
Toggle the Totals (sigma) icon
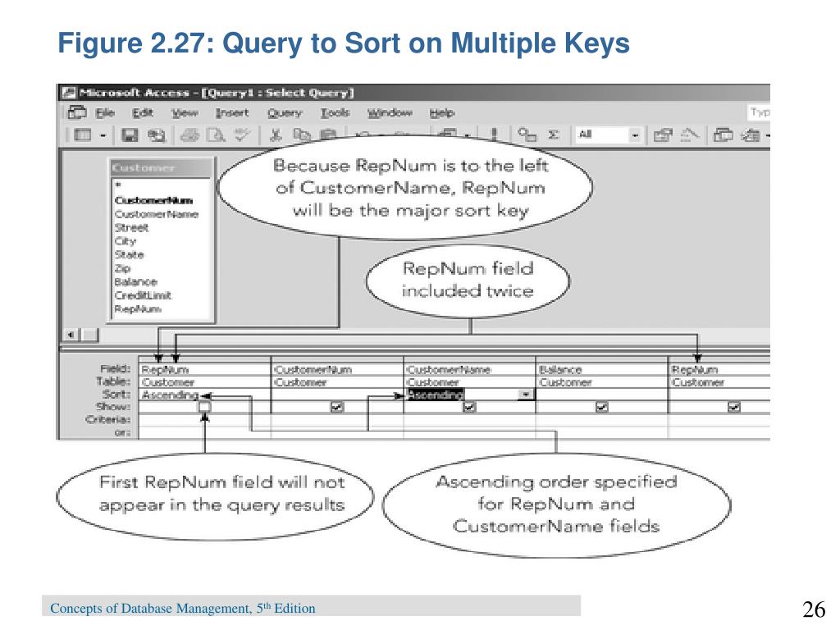pyautogui.click(x=554, y=135)
